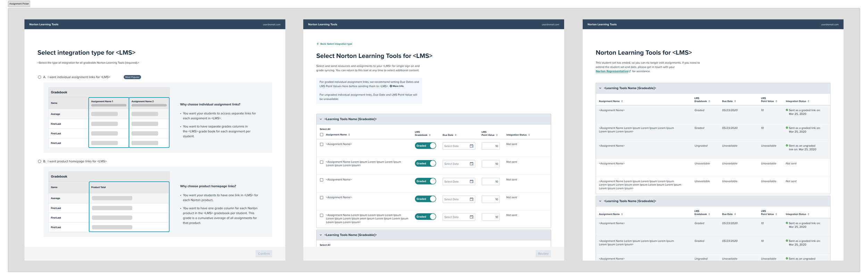Check the second assignment row's checkbox
Viewport: 868px width, 280px height.
point(322,162)
